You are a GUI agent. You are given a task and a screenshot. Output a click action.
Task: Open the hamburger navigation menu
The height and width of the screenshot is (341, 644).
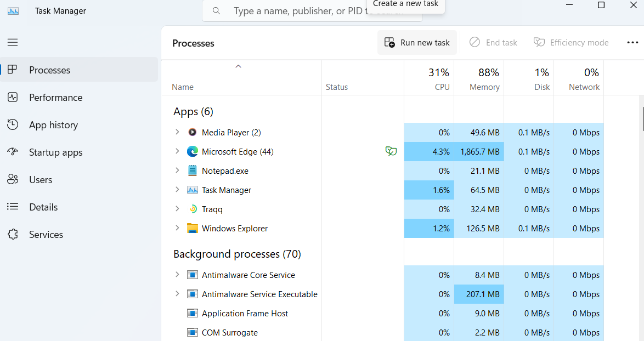pos(13,42)
